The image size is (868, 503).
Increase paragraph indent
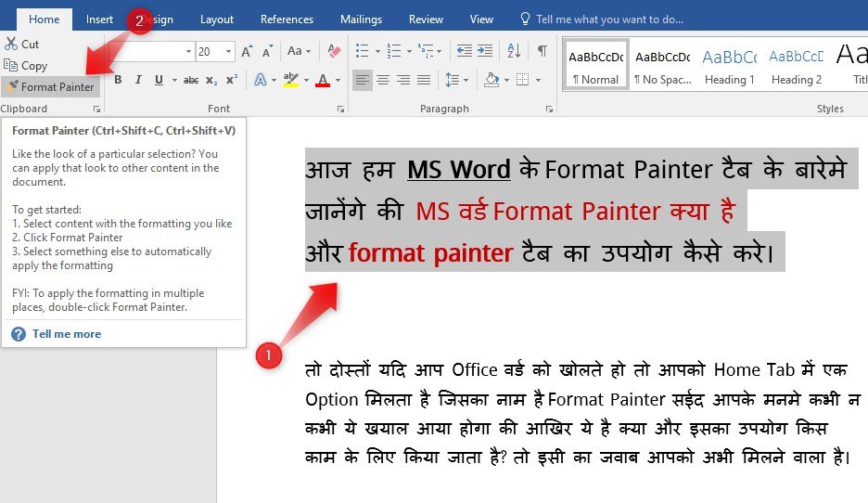[485, 51]
